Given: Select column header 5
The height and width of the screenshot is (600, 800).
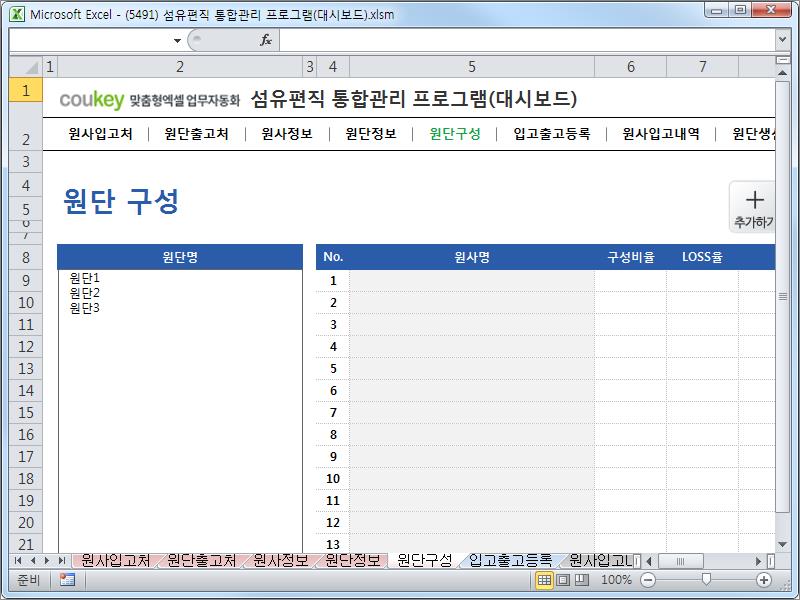Looking at the screenshot, I should [472, 67].
